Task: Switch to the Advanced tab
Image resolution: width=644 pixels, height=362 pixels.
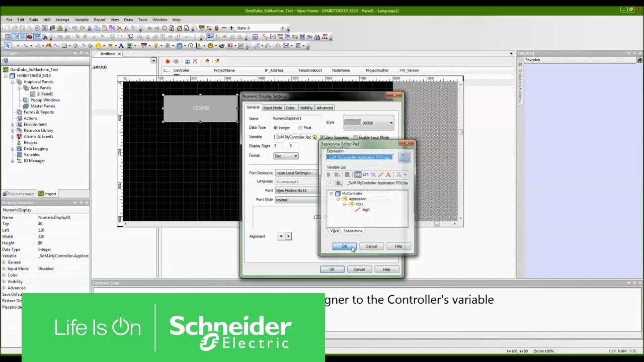Action: (325, 108)
